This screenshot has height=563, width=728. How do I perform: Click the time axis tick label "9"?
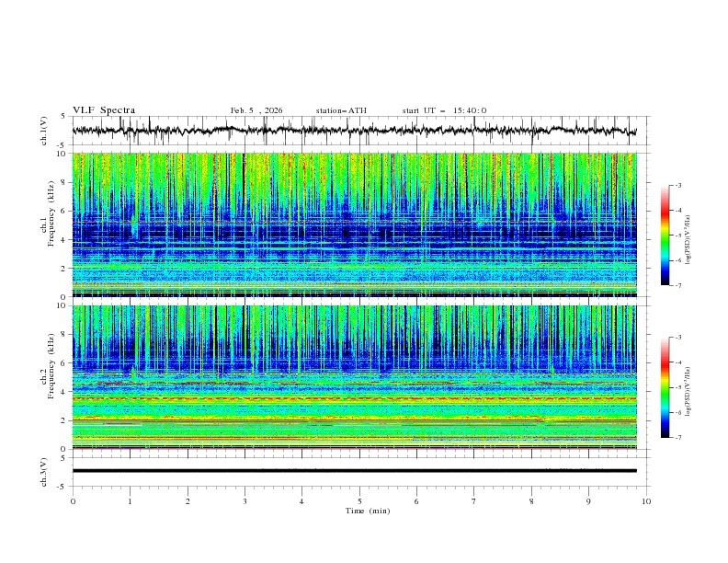pyautogui.click(x=588, y=501)
